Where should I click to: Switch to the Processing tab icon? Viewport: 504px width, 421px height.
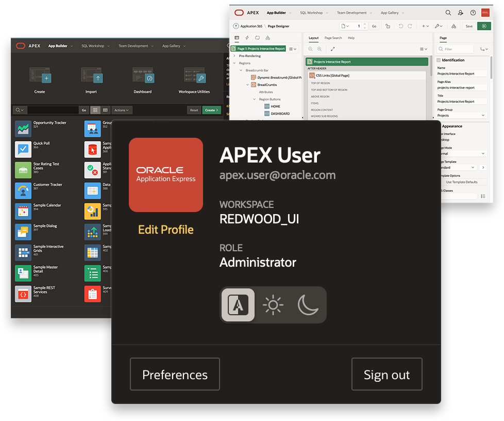(257, 38)
